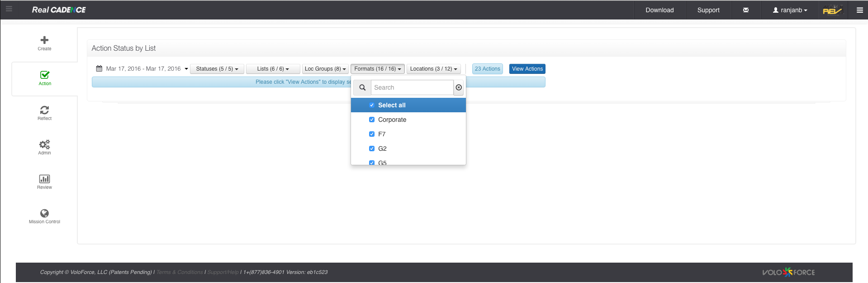The width and height of the screenshot is (868, 283).
Task: Click the formats Search input field
Action: point(412,87)
